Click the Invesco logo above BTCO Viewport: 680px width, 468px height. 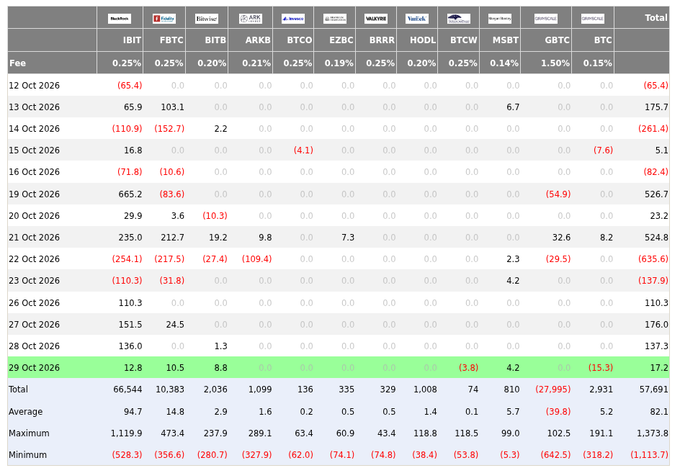click(x=293, y=19)
